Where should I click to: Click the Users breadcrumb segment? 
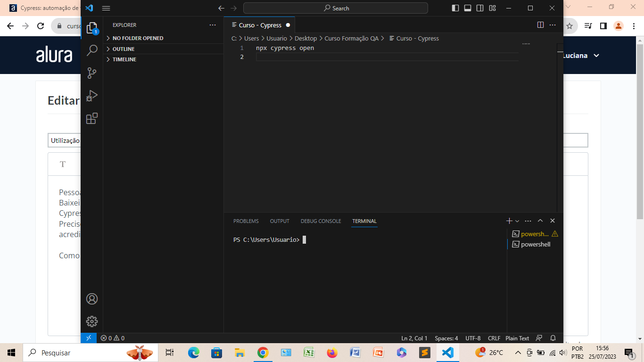tap(251, 39)
